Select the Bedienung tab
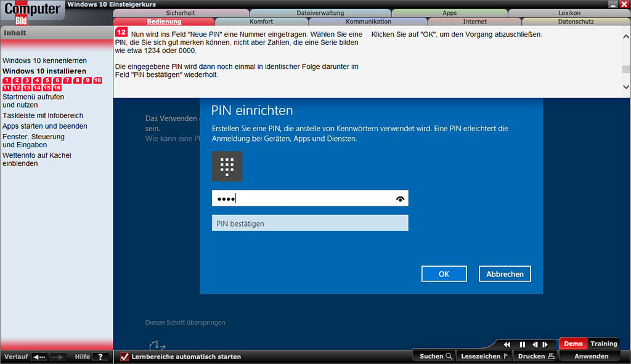The height and width of the screenshot is (364, 631). point(164,22)
